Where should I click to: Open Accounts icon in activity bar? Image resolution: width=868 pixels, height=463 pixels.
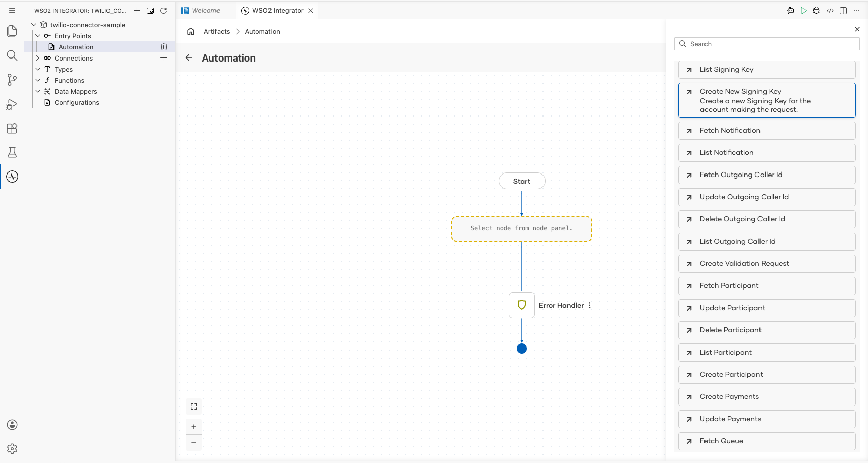(12, 425)
